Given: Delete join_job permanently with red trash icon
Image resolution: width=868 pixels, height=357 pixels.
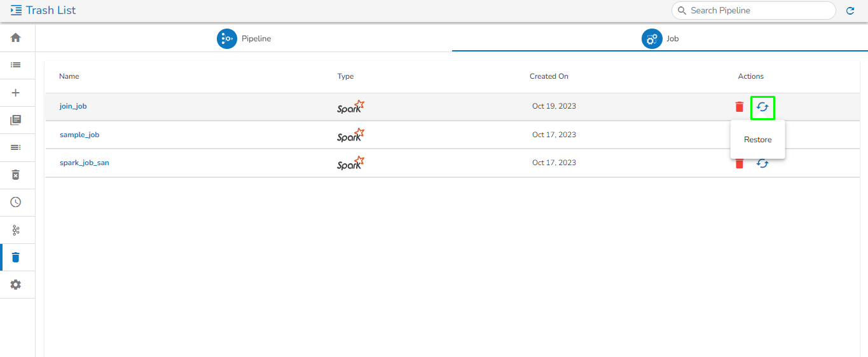Looking at the screenshot, I should [x=739, y=107].
